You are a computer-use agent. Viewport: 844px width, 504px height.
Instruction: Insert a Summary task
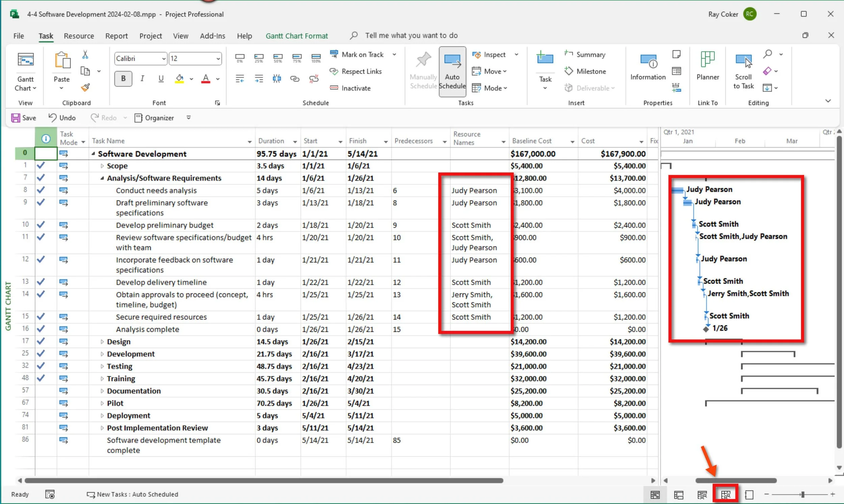tap(584, 54)
